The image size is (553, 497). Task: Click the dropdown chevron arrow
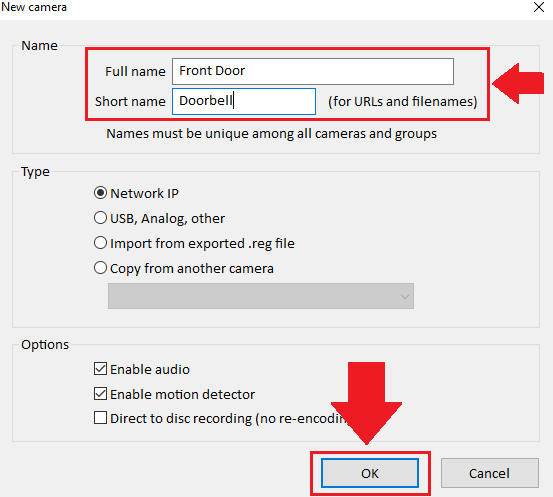405,297
